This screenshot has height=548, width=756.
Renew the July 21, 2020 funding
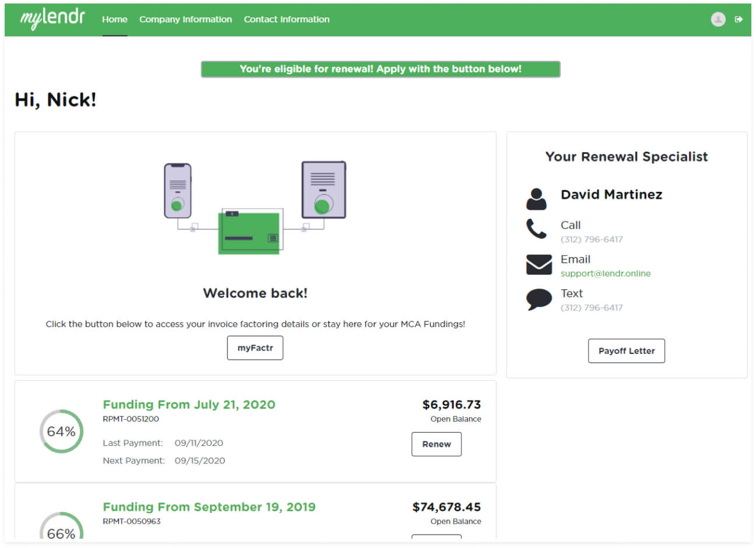pos(436,444)
